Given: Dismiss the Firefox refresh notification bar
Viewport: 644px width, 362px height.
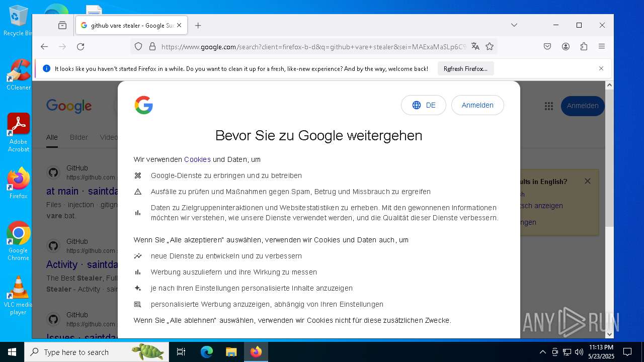Looking at the screenshot, I should pyautogui.click(x=601, y=68).
